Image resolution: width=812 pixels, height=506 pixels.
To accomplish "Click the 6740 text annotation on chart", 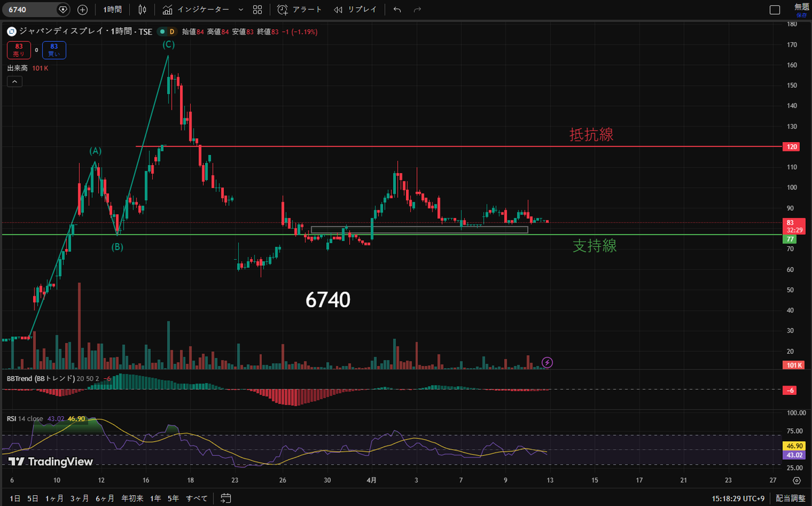I will [328, 300].
